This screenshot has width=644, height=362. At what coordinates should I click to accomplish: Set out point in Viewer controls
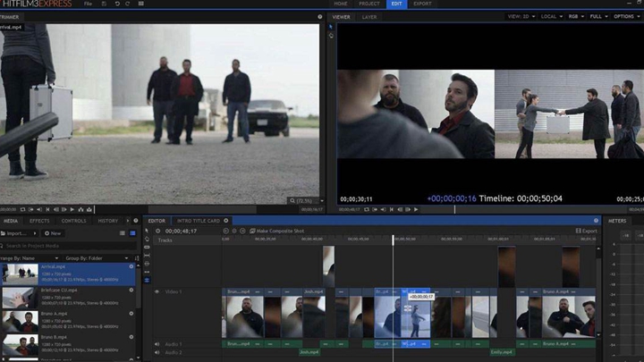click(383, 209)
